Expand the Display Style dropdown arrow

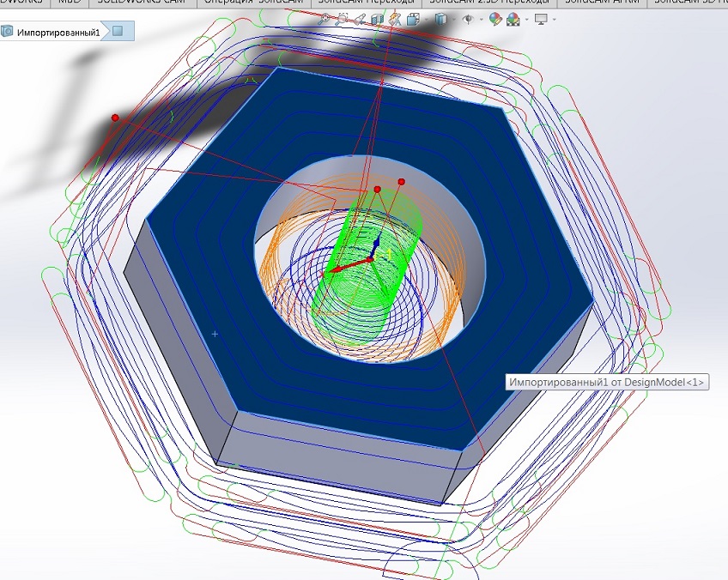click(x=453, y=20)
